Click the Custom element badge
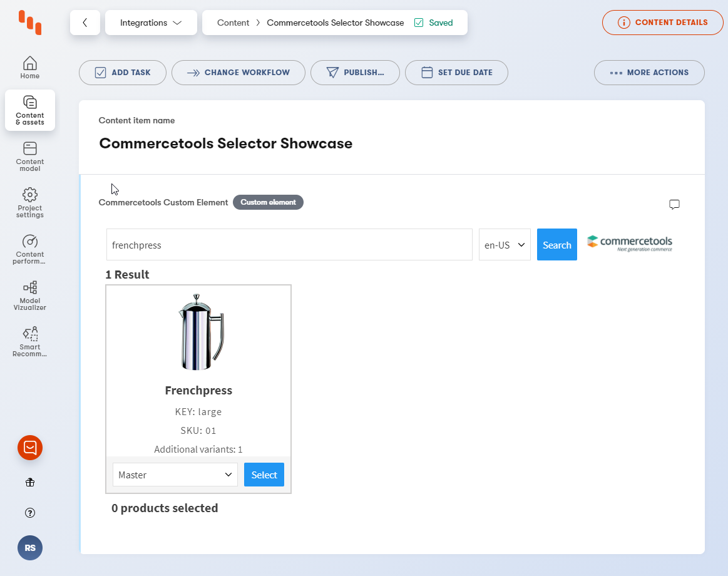 [x=268, y=202]
